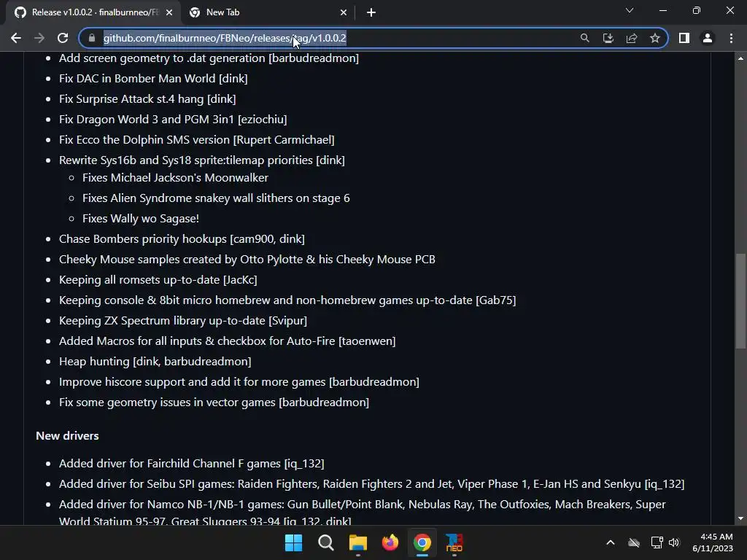Click 'Added driver for Namco NB-1' line

(x=362, y=512)
